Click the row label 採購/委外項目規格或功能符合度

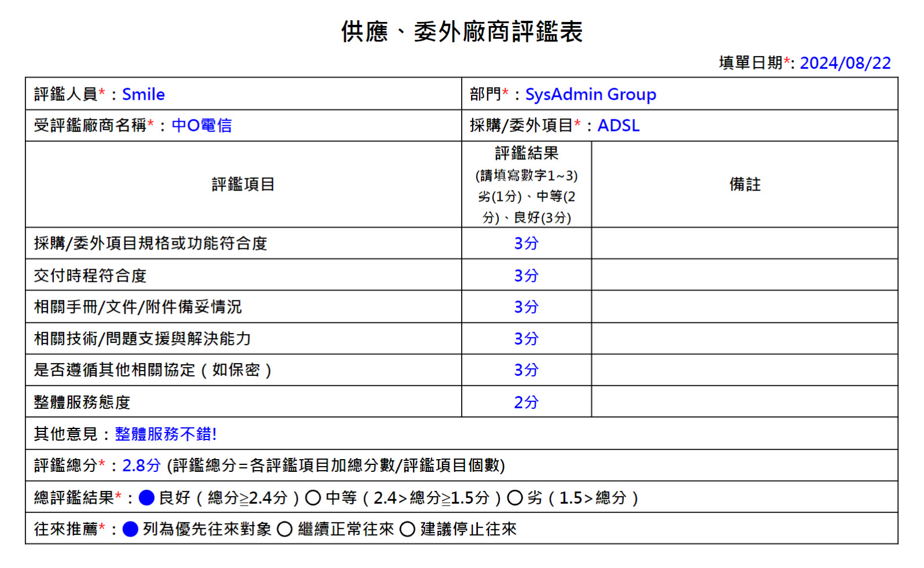pos(151,243)
